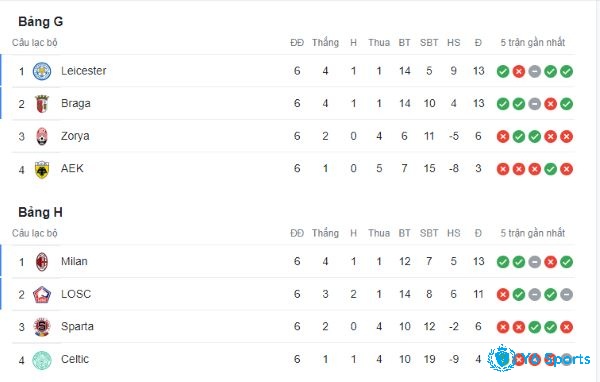The image size is (600, 382).
Task: Click the AEK club crest icon
Action: [x=42, y=170]
